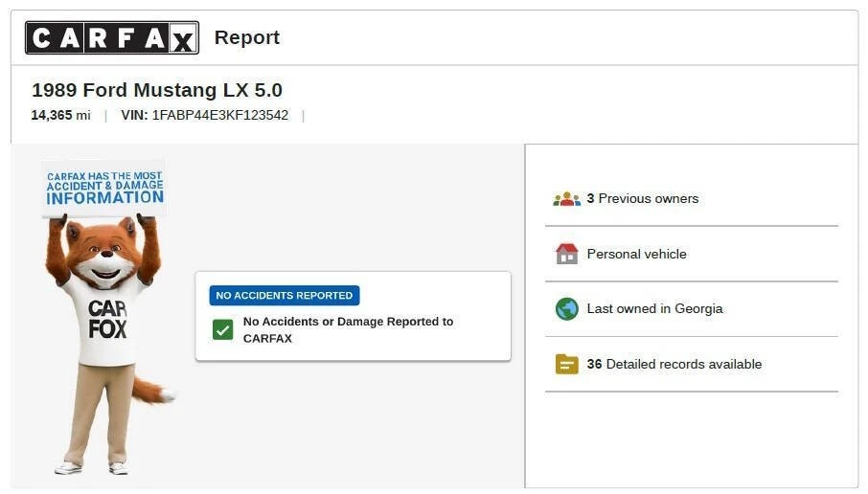Click the personal vehicle house icon

coord(566,254)
